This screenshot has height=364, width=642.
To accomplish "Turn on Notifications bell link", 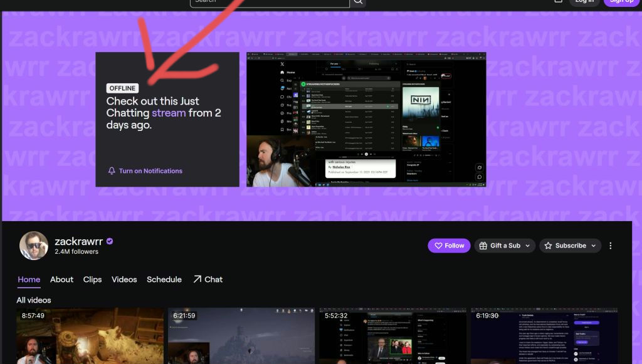I will coord(145,171).
